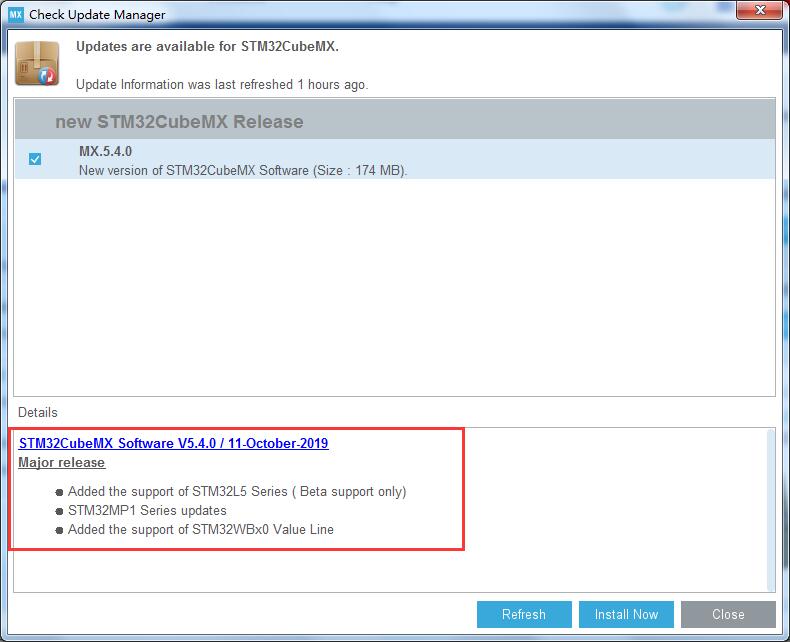Click the 'Major release' heading
Viewport: 790px width, 642px height.
point(61,463)
